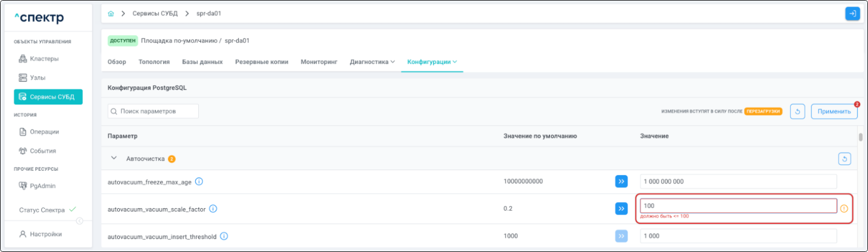Click the vertical scrollbar of the parameters table
Viewport: 868px width, 252px height.
tap(860, 137)
